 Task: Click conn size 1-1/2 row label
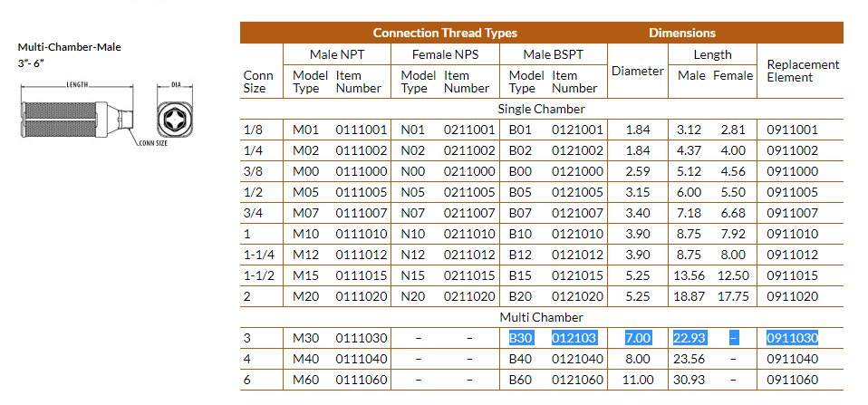pos(259,275)
